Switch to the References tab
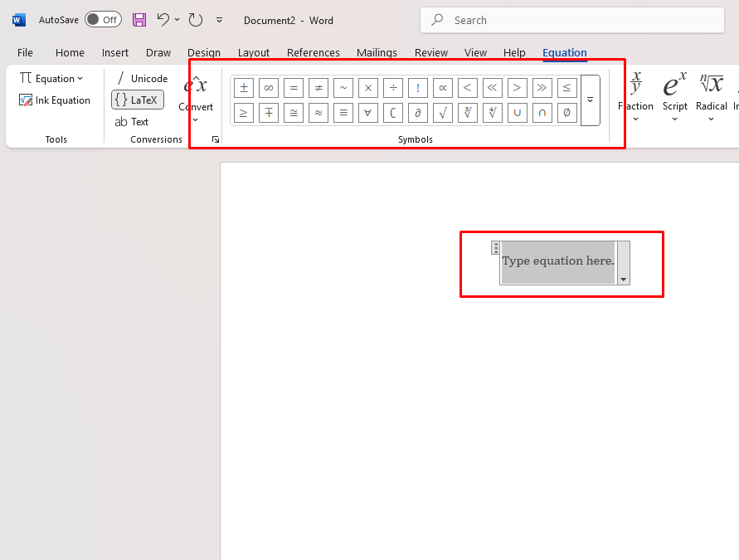Screen dimensions: 739x560 pos(314,52)
